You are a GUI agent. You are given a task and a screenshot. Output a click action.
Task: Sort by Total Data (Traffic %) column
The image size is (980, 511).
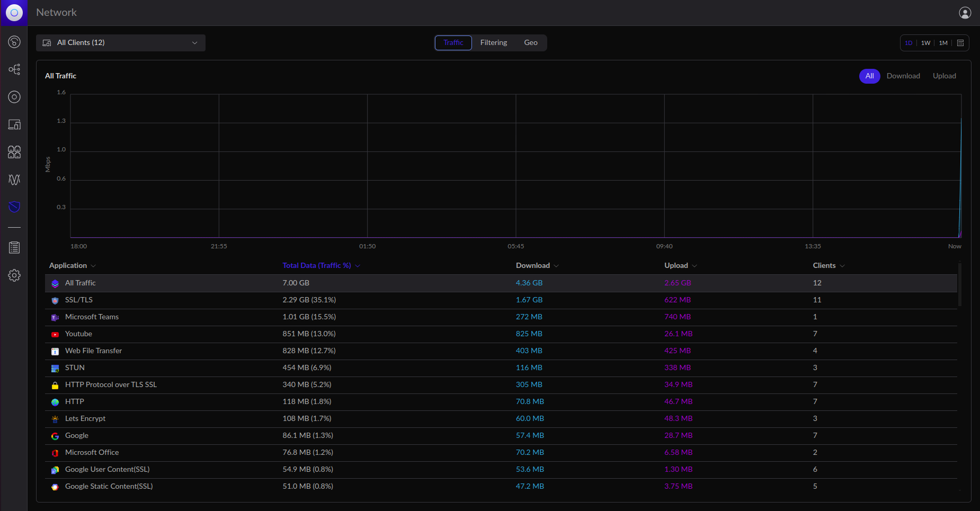[x=317, y=265]
